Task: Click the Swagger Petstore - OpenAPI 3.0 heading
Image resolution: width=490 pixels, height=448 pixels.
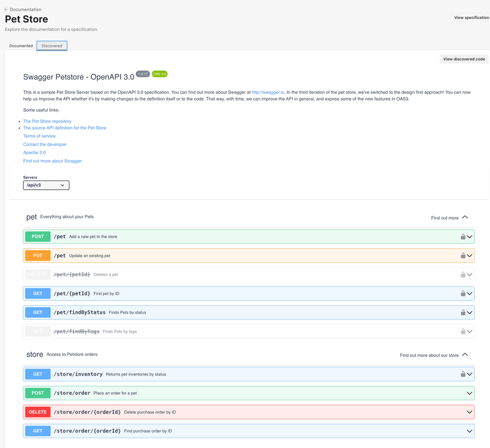Action: pos(79,77)
